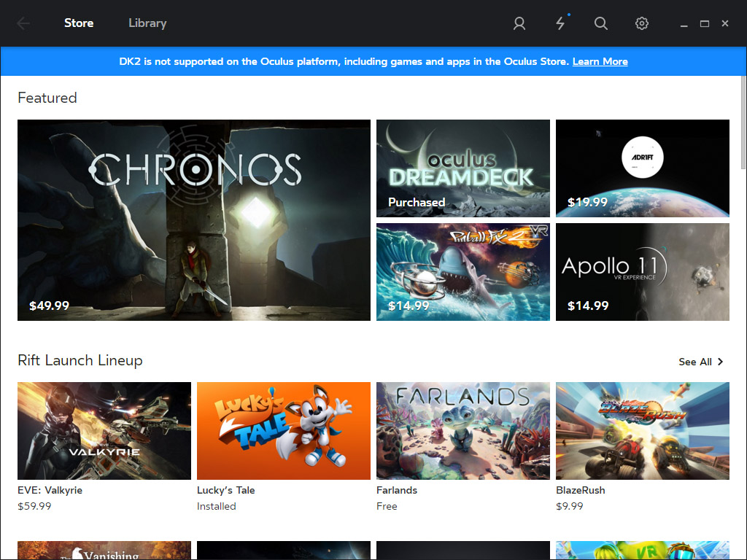Open the Pinball FX2 VR tile
This screenshot has height=560, width=747.
coord(463,272)
